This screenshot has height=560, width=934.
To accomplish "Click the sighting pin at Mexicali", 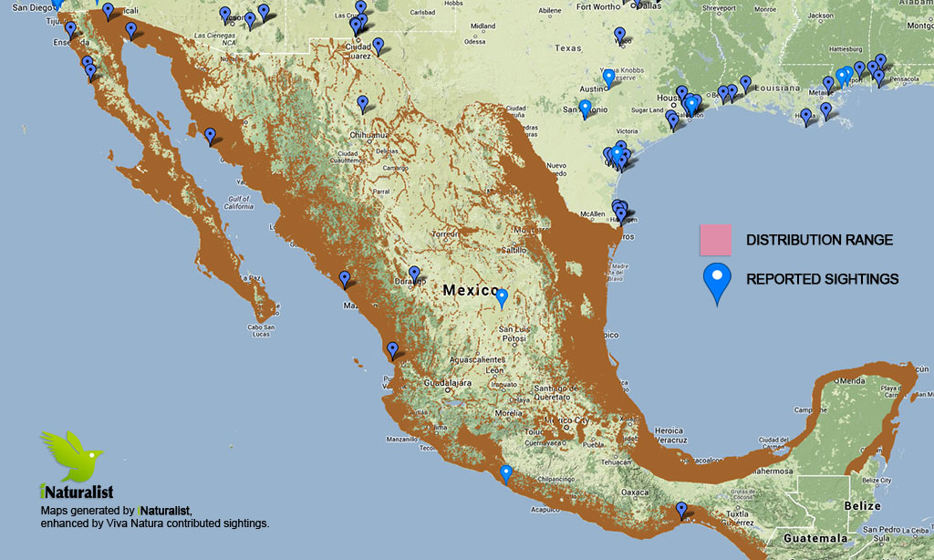I will [108, 12].
